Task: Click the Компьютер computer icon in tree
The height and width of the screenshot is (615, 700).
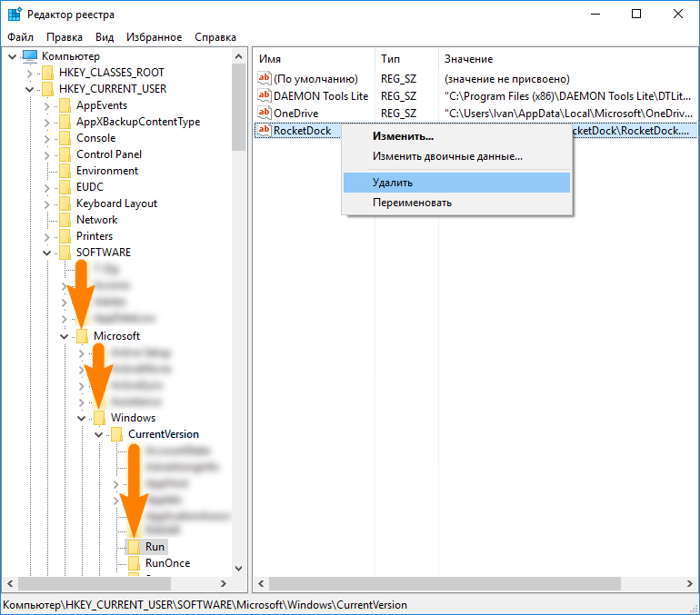Action: click(30, 56)
